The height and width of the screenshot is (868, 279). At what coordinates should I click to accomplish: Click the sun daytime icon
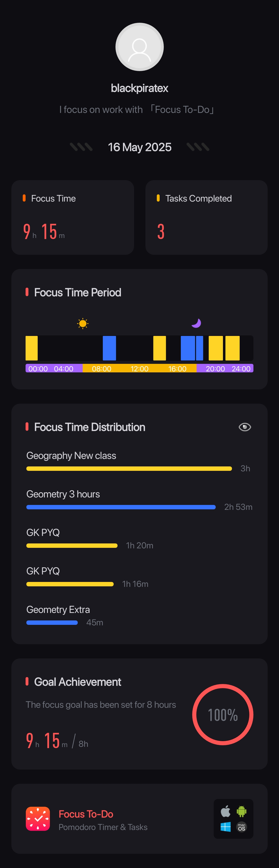click(83, 324)
